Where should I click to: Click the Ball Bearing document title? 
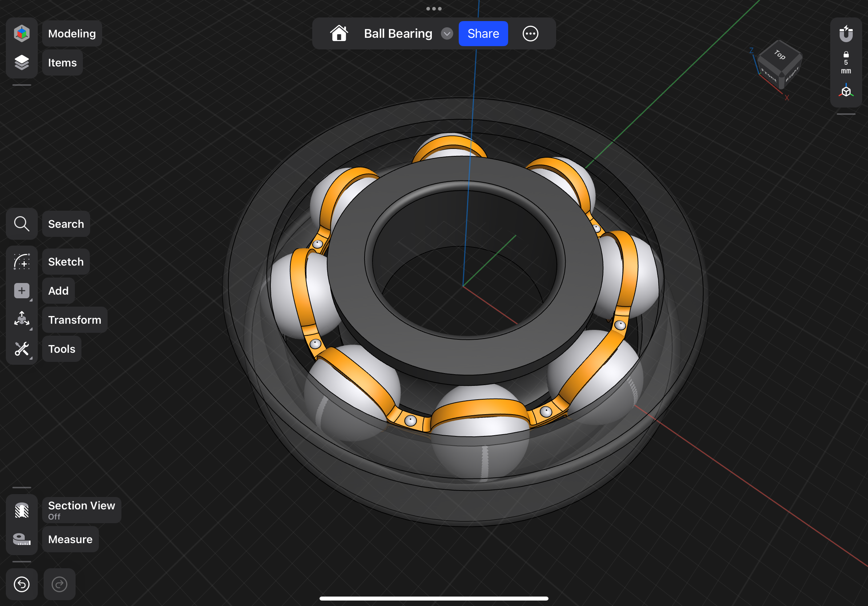coord(398,33)
